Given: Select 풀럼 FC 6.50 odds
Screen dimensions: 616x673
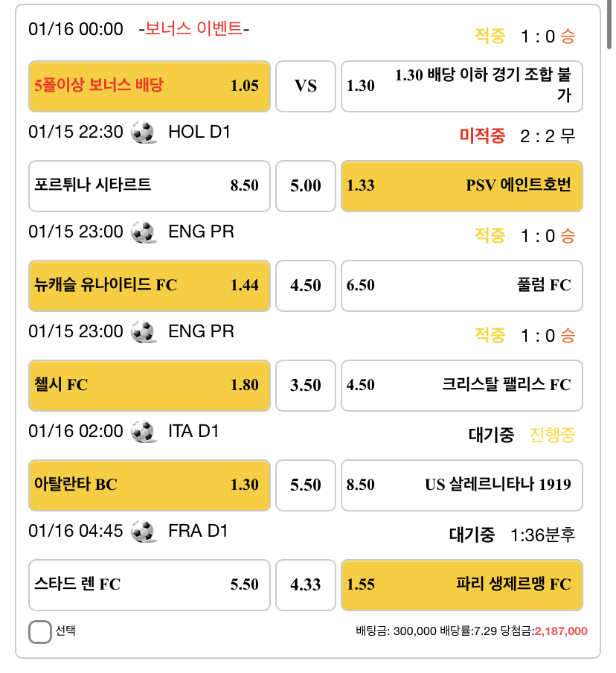Looking at the screenshot, I should [x=461, y=286].
